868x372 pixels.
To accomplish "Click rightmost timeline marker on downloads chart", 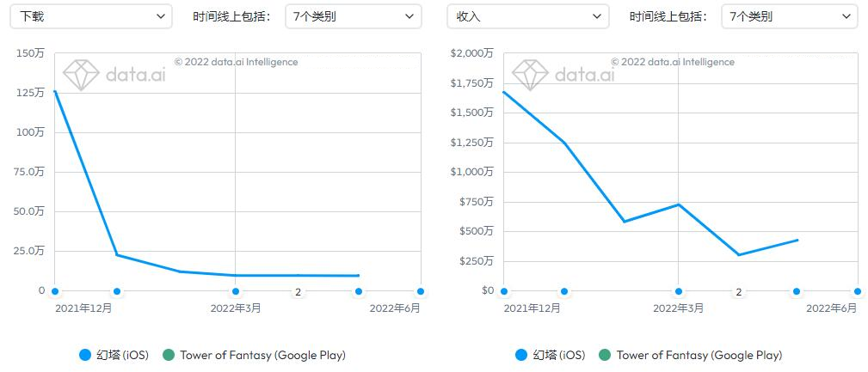I will (421, 291).
